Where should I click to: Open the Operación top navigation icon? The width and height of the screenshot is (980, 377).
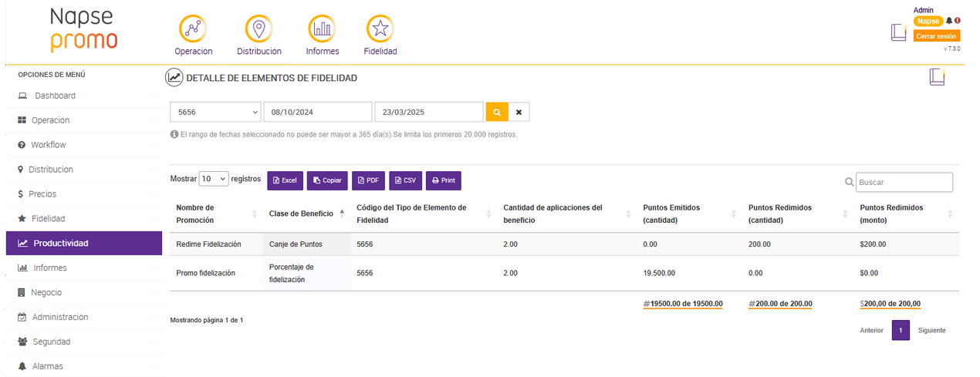tap(193, 29)
